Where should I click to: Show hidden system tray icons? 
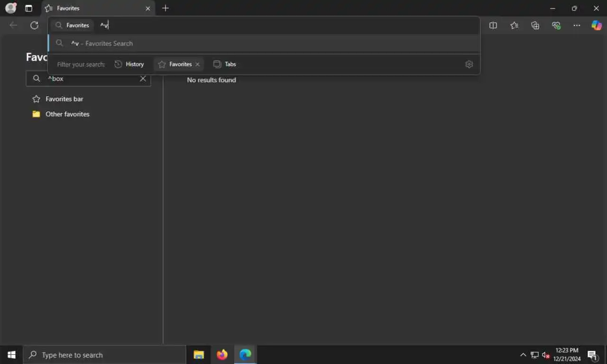click(523, 355)
